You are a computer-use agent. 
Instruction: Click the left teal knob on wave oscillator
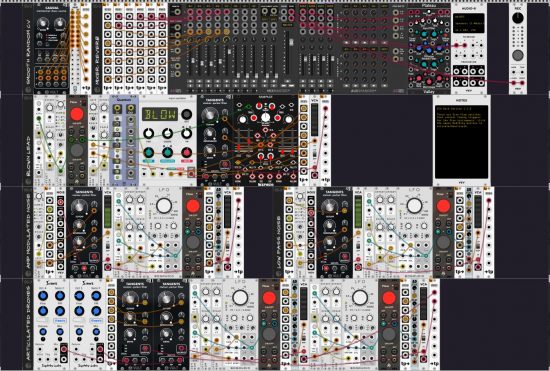(x=149, y=153)
